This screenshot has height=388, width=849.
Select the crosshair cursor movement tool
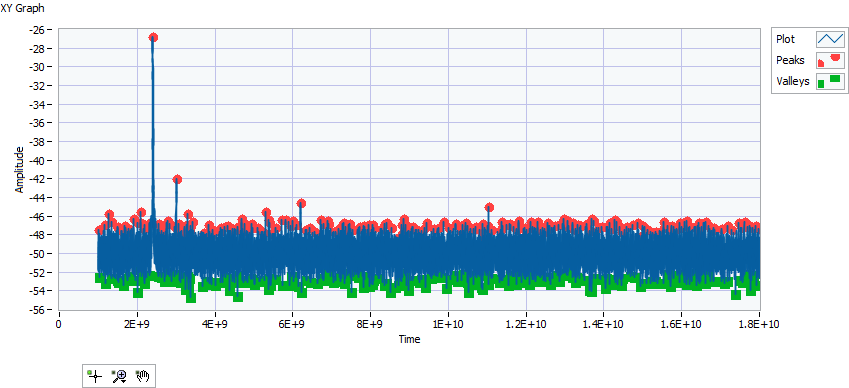coord(95,376)
